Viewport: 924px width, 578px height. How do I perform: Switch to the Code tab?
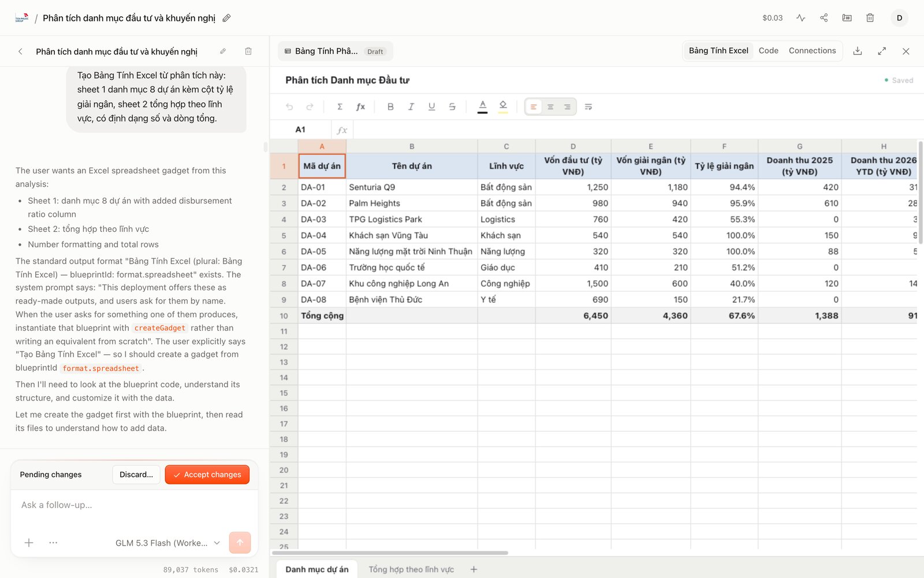769,51
